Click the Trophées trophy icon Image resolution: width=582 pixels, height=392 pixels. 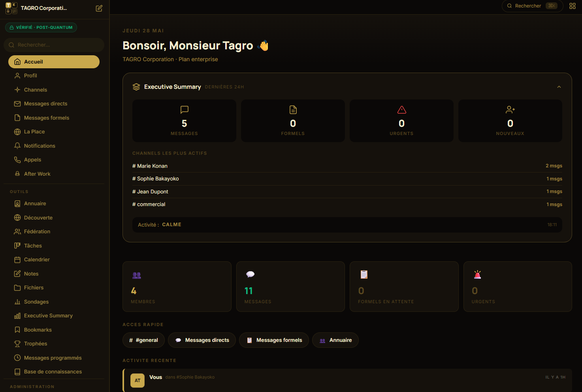point(17,343)
